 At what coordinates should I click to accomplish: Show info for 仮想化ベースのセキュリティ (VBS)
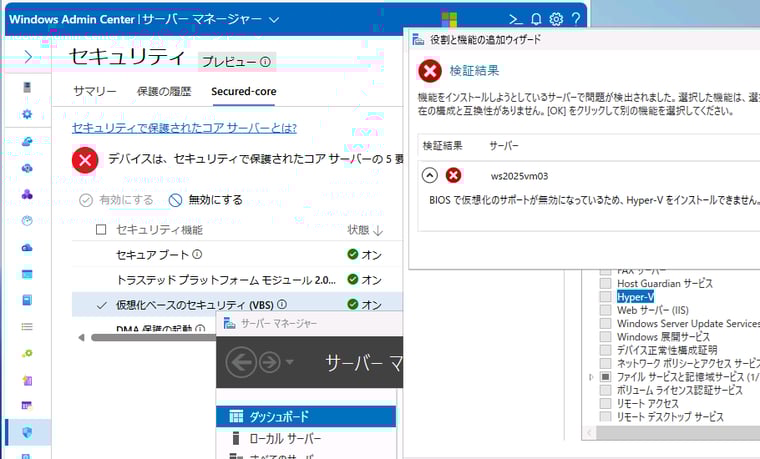tap(282, 304)
